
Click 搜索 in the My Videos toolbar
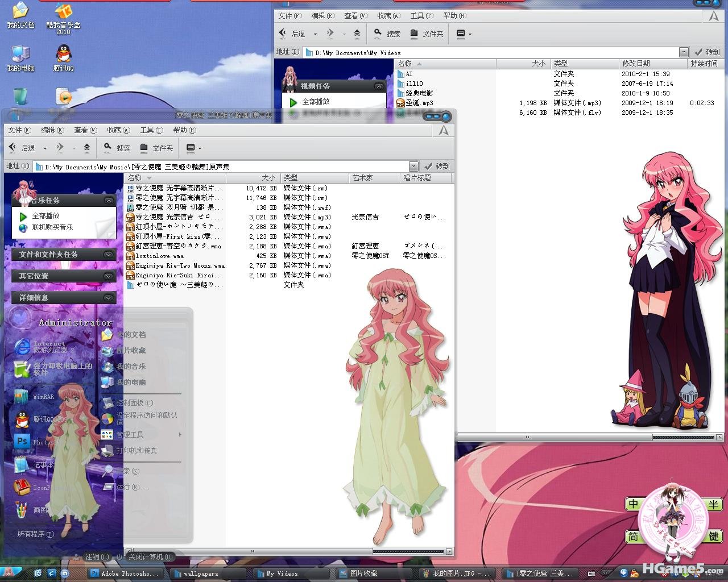tap(387, 34)
